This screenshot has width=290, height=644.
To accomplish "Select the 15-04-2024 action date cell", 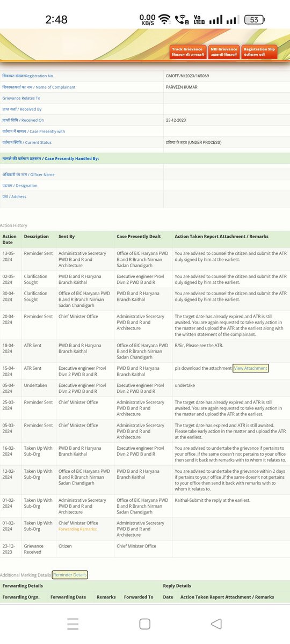I will 10,371.
